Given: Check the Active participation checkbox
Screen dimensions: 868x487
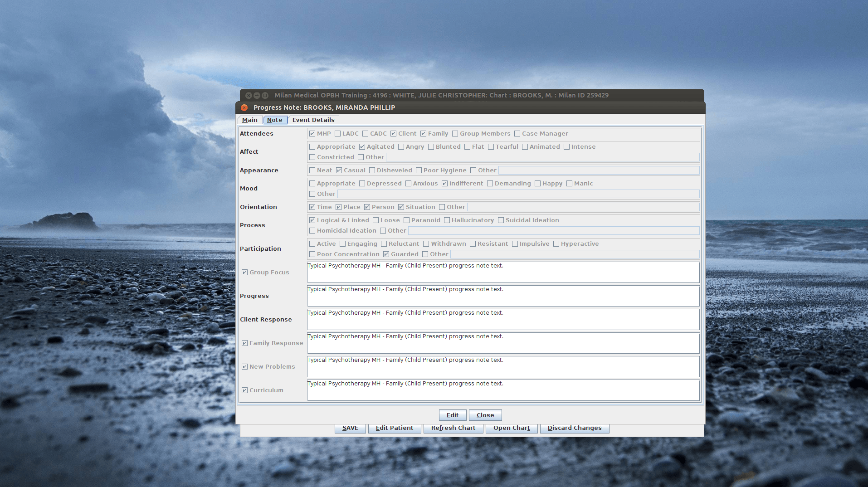Looking at the screenshot, I should click(312, 243).
